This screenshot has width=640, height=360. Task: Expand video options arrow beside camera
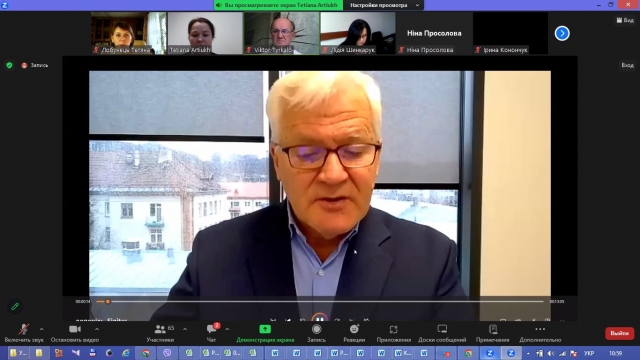point(97,329)
